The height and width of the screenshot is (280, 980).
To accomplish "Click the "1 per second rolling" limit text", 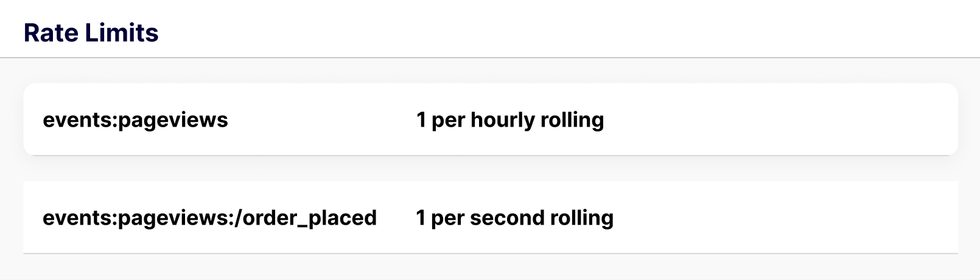I will coord(514,218).
